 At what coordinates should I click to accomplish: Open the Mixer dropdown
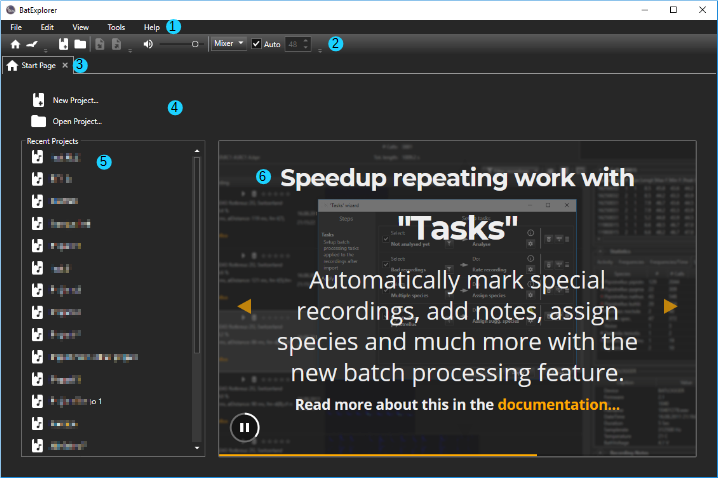click(x=228, y=43)
